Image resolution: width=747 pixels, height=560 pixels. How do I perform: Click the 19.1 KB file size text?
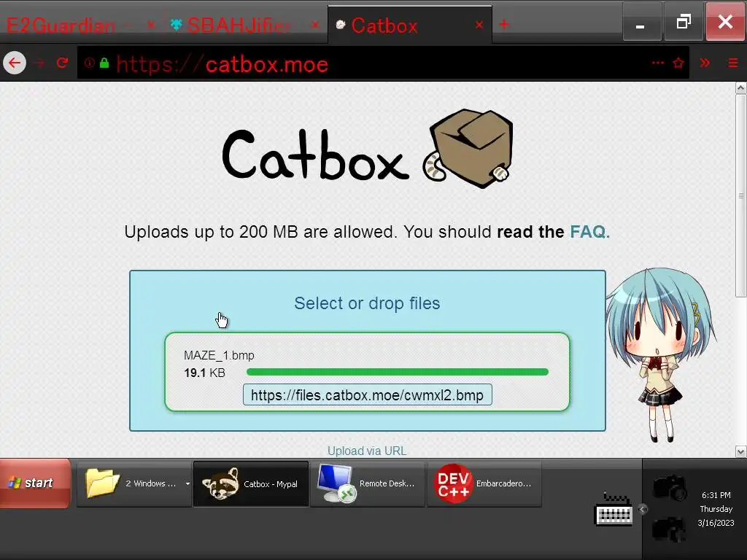[204, 373]
